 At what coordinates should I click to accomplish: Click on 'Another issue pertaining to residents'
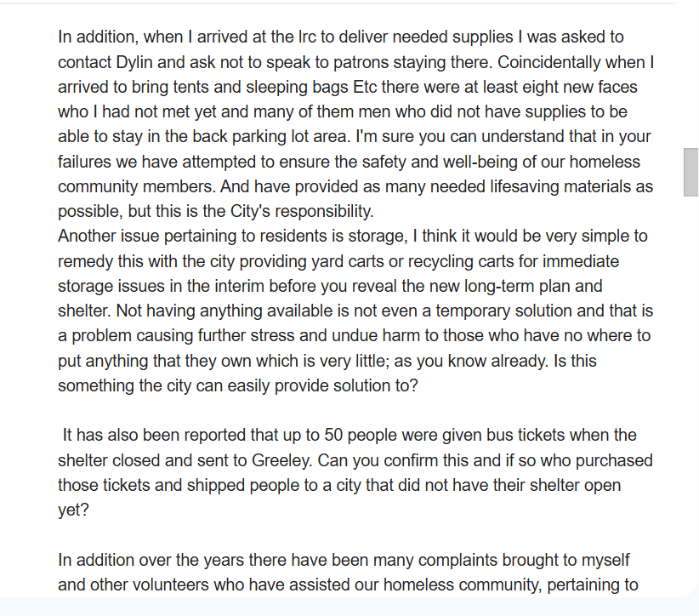coord(179,236)
